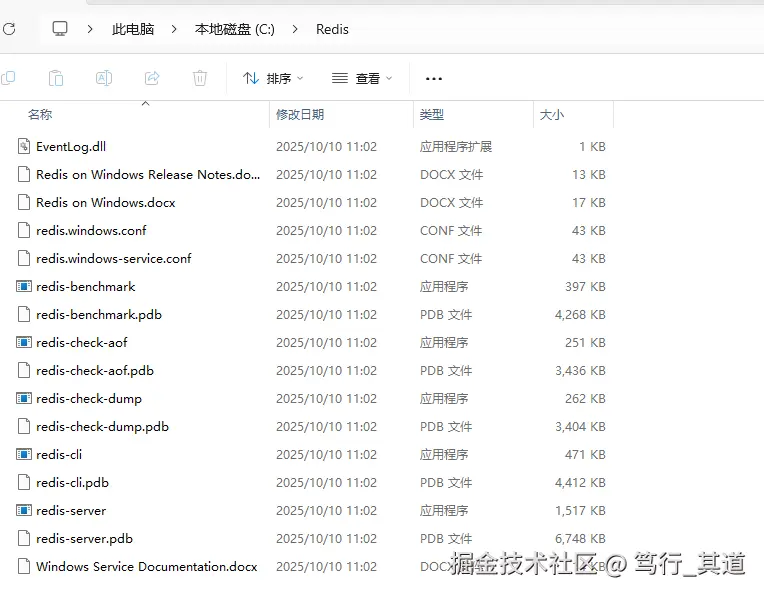Screen dimensions: 764x596
Task: Select the redis.windows-service.conf file name
Action: coord(114,259)
